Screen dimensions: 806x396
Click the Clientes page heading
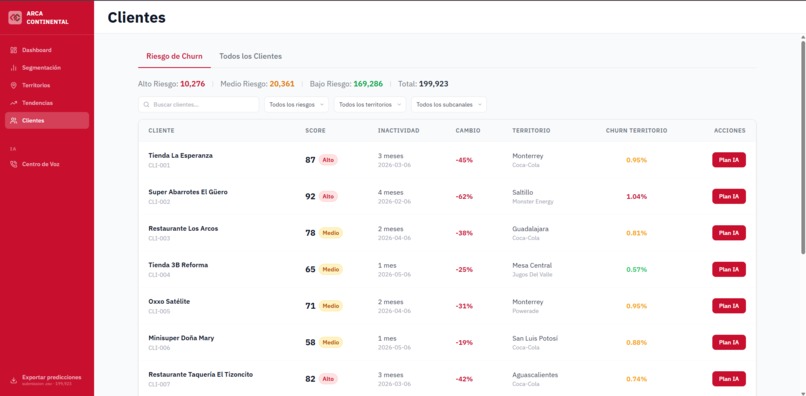pyautogui.click(x=137, y=17)
